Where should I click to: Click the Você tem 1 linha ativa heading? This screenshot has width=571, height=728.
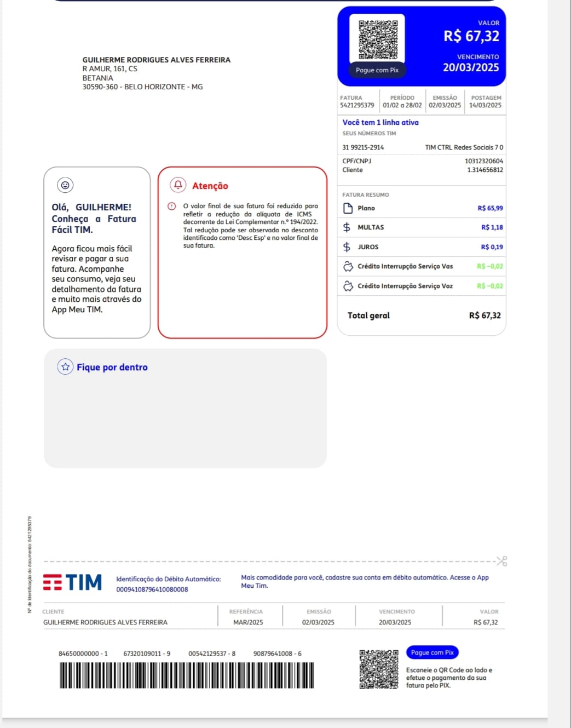[380, 123]
